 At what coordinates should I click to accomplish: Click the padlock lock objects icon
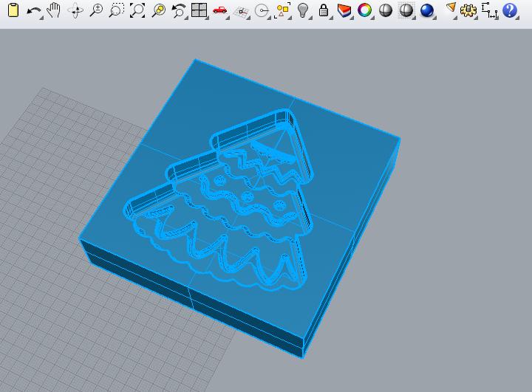coord(324,10)
